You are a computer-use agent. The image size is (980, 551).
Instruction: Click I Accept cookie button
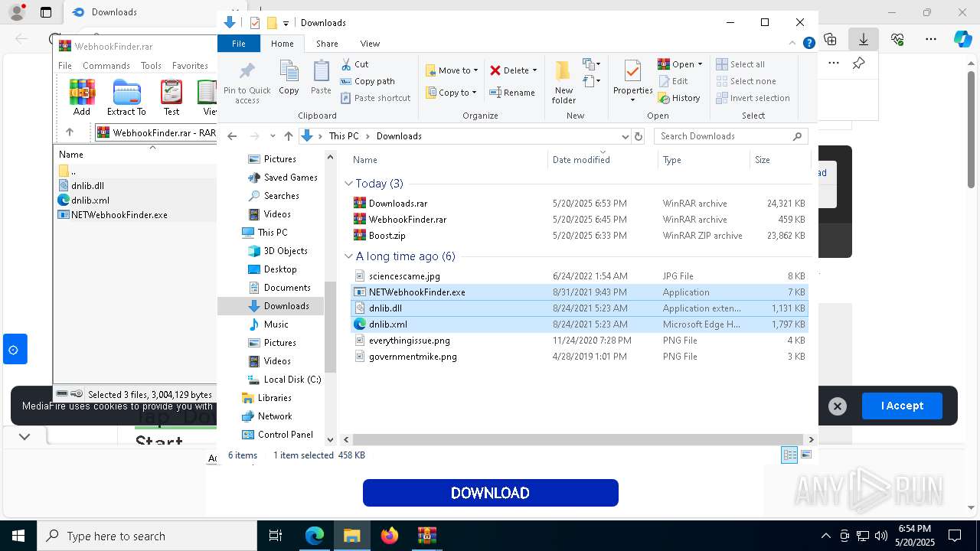[902, 406]
